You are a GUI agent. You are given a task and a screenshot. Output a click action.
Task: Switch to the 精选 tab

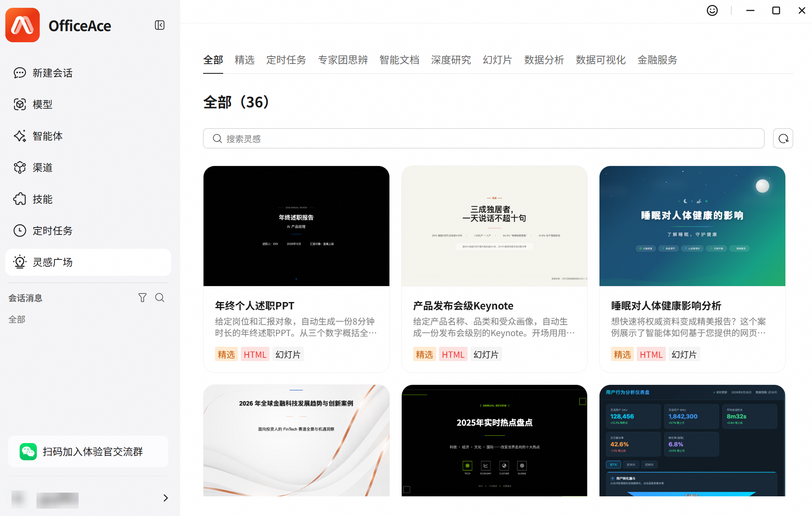(x=244, y=60)
